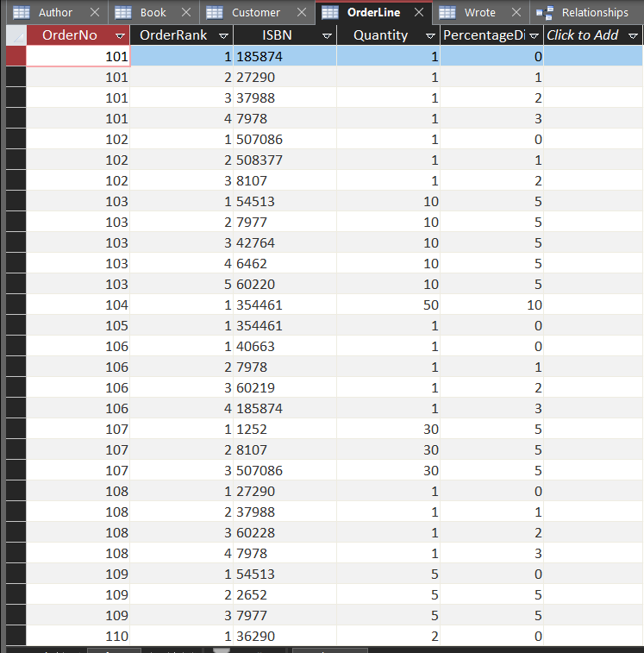Click Quantity cell 2 in order 110

(389, 636)
